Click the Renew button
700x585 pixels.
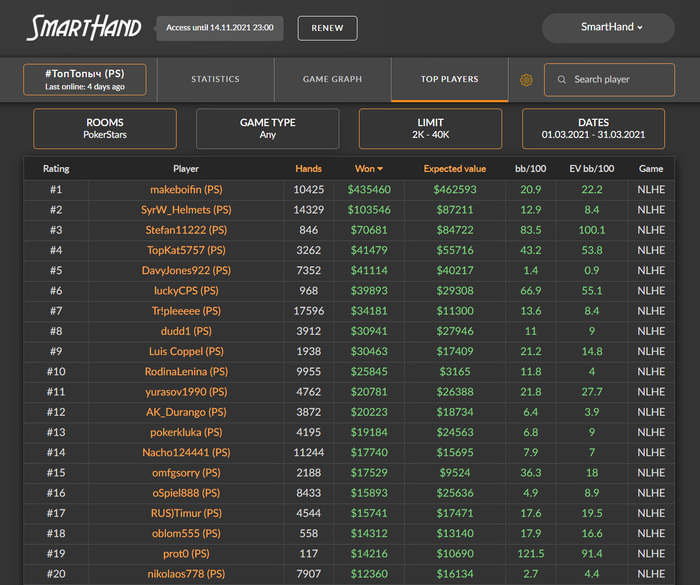pyautogui.click(x=327, y=28)
